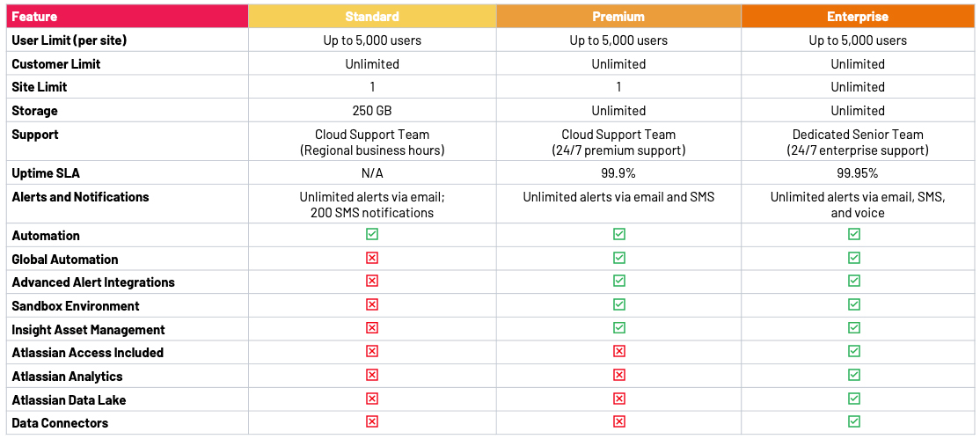The height and width of the screenshot is (439, 980).
Task: Click red X for Global Automation Standard
Action: tap(372, 258)
